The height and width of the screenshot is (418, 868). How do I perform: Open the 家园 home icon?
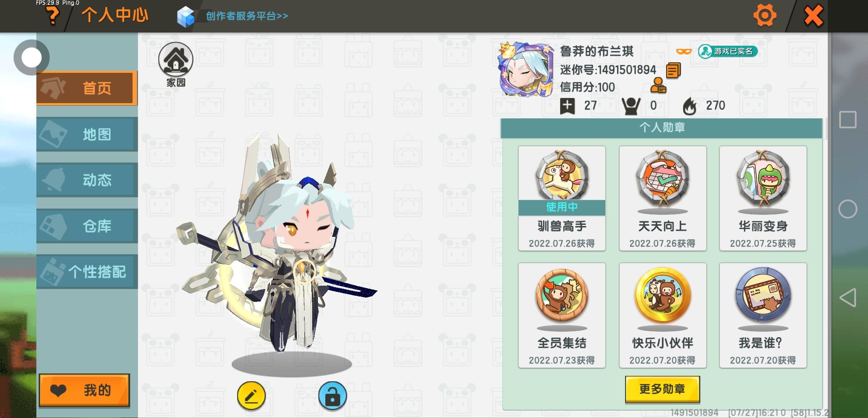point(176,64)
